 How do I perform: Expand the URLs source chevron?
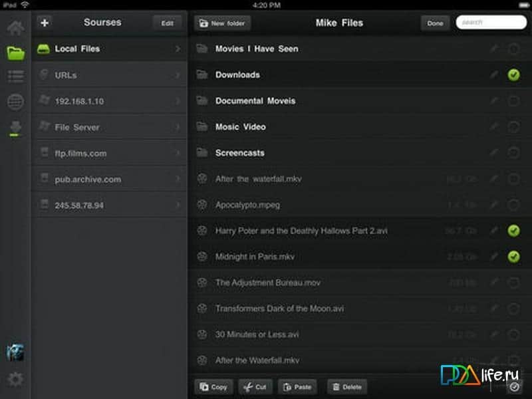(x=178, y=75)
